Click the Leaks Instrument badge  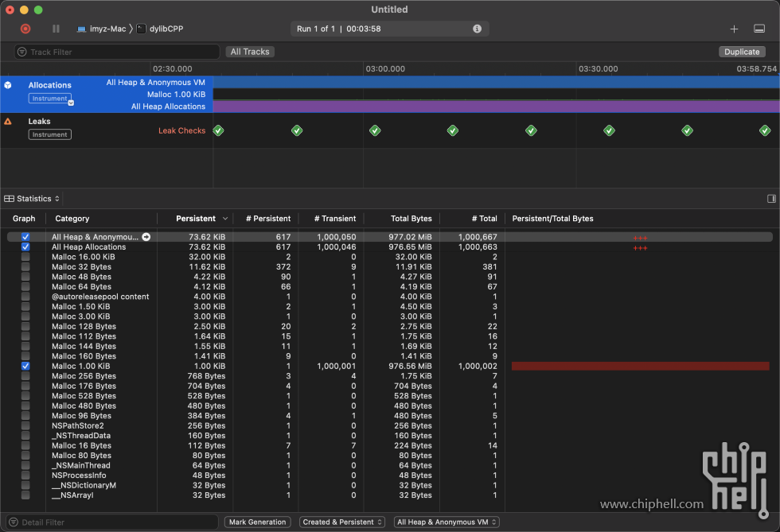click(49, 134)
